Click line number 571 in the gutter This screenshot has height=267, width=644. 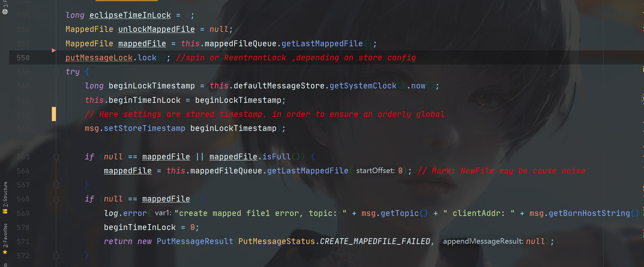[x=23, y=242]
